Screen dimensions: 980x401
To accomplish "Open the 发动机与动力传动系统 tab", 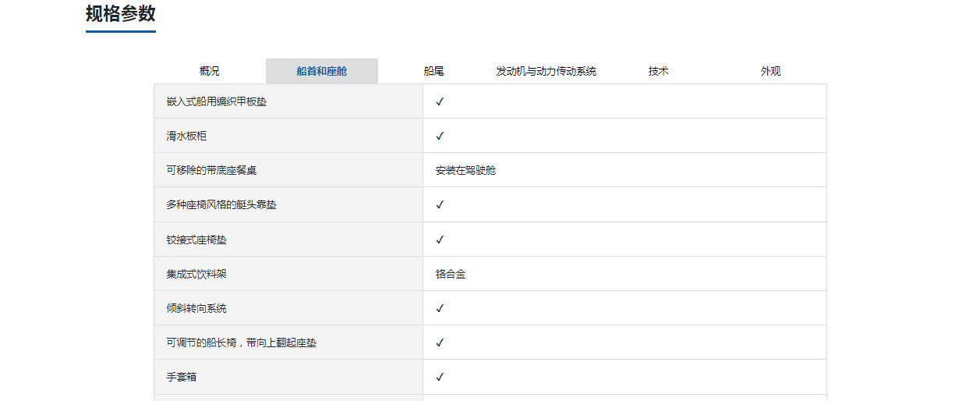I will tap(547, 71).
